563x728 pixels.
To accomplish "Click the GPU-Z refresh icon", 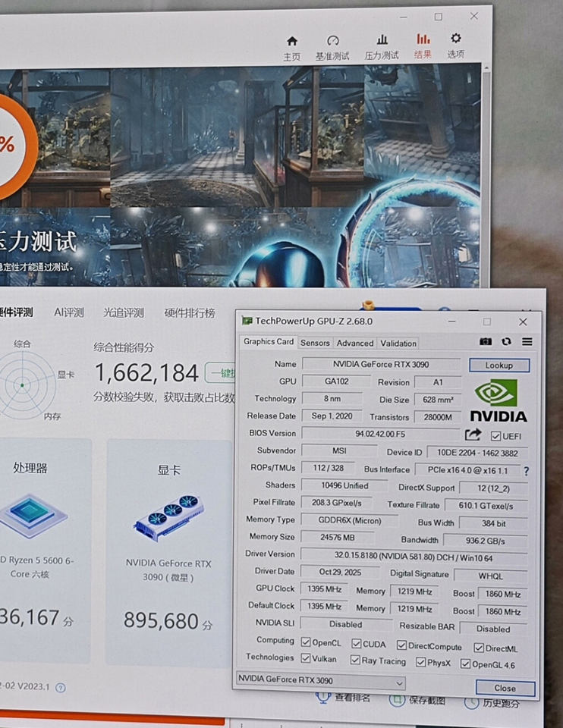I will (506, 342).
